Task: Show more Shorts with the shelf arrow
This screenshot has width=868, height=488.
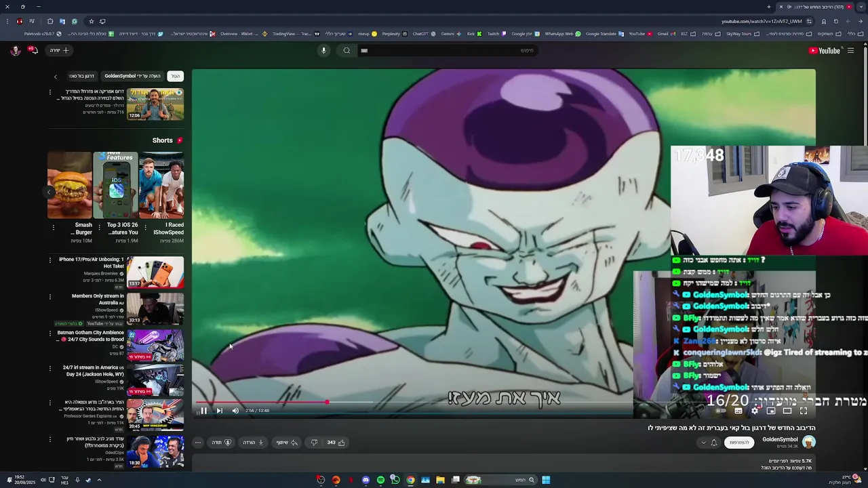Action: coord(49,192)
